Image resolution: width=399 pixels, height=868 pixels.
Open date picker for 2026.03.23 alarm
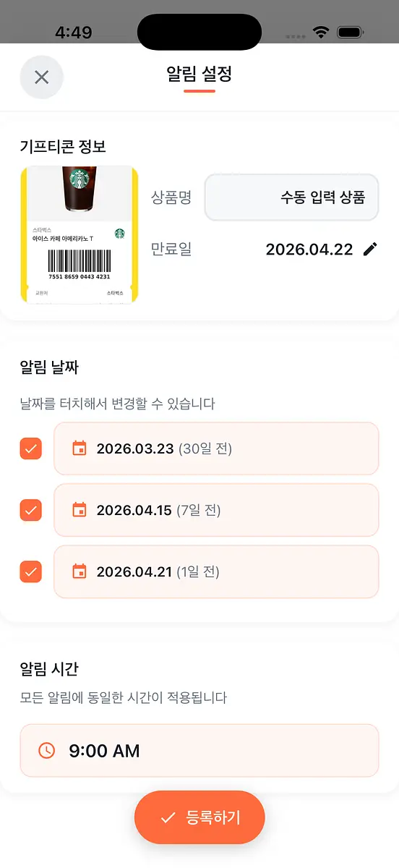pyautogui.click(x=216, y=448)
